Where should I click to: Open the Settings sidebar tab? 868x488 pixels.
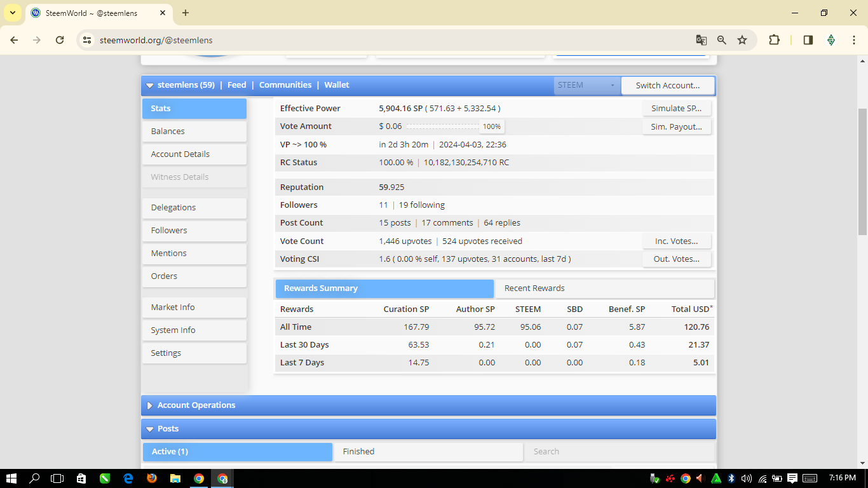click(194, 353)
